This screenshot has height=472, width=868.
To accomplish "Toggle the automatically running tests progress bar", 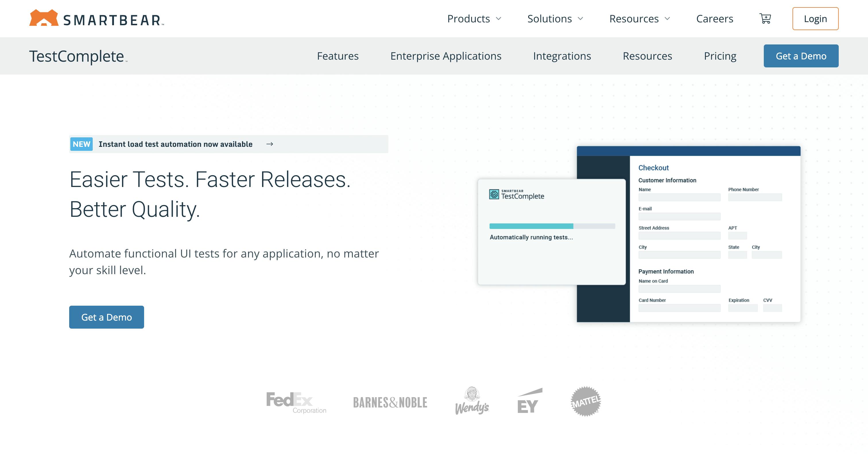I will (552, 226).
